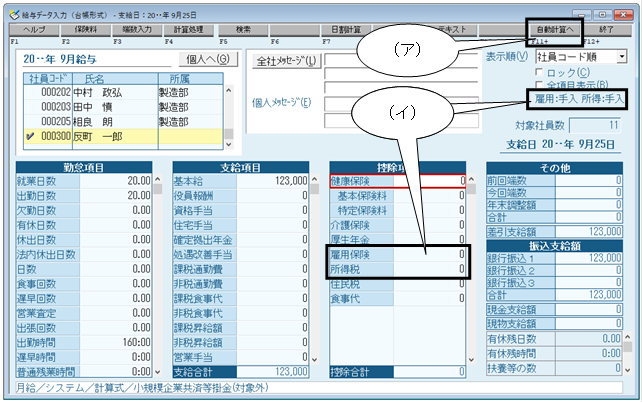This screenshot has height=403, width=642.
Task: Click the 控除合計 total value
Action: click(x=430, y=372)
